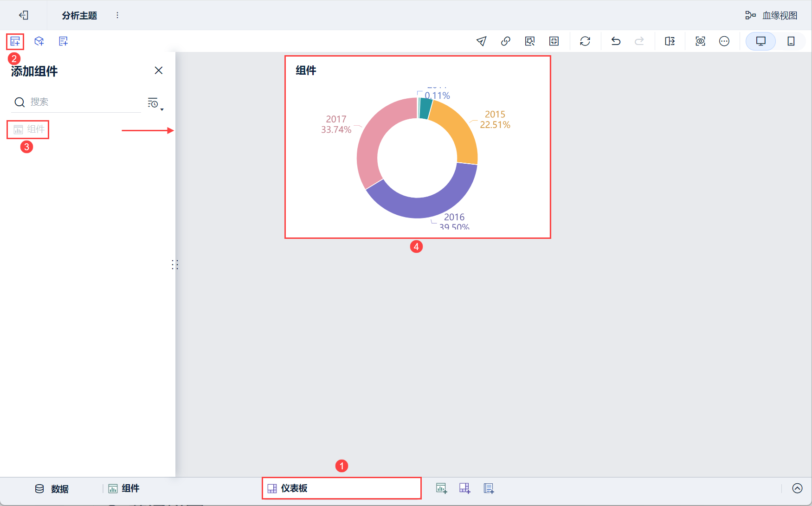Click the 分析主题 title text

click(79, 15)
